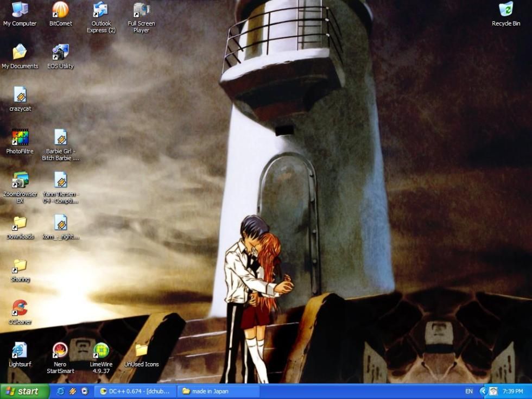Switch to the made in Japan folder window
The height and width of the screenshot is (399, 532).
[218, 391]
